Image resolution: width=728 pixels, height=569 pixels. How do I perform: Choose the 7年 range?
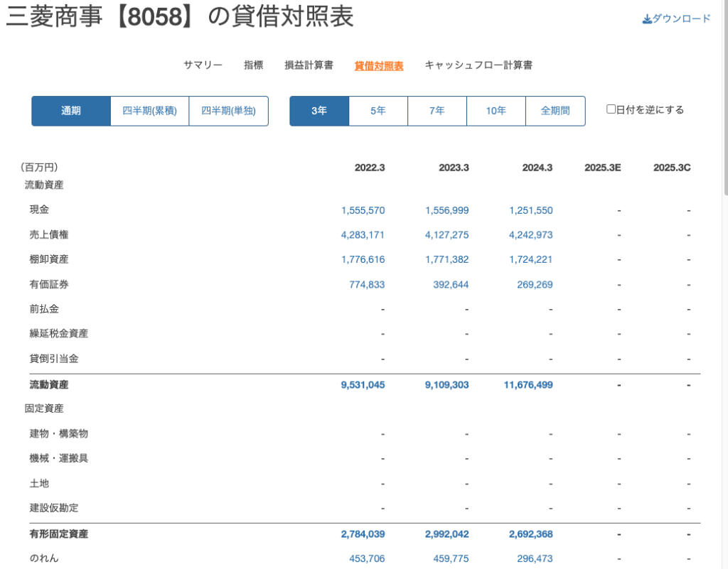tap(437, 111)
